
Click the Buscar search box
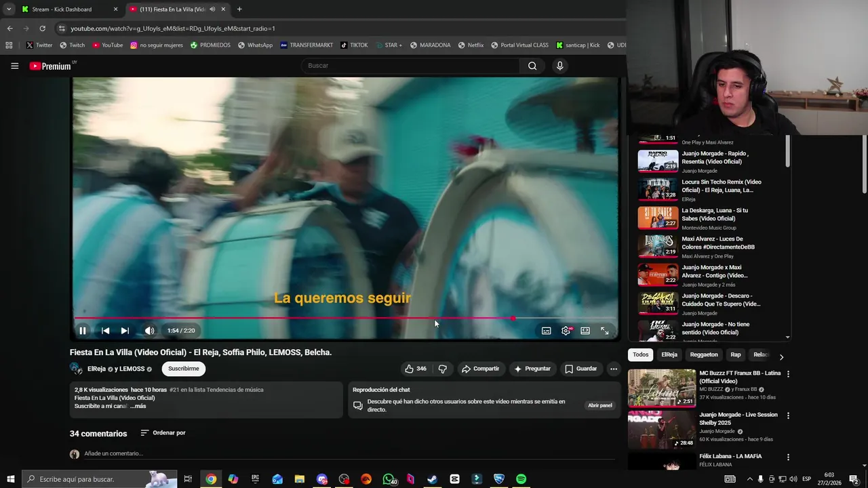click(410, 66)
